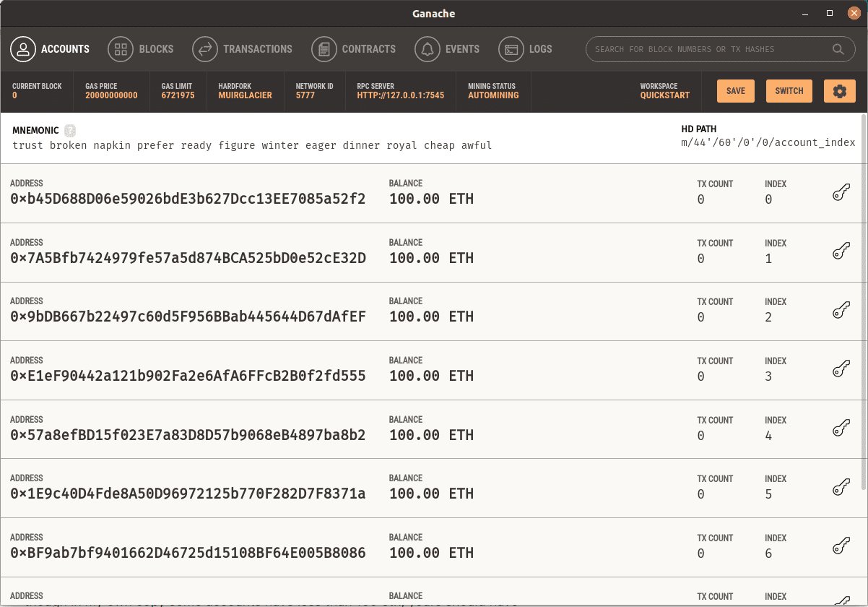868x607 pixels.
Task: Save the Quickstart workspace
Action: 736,91
